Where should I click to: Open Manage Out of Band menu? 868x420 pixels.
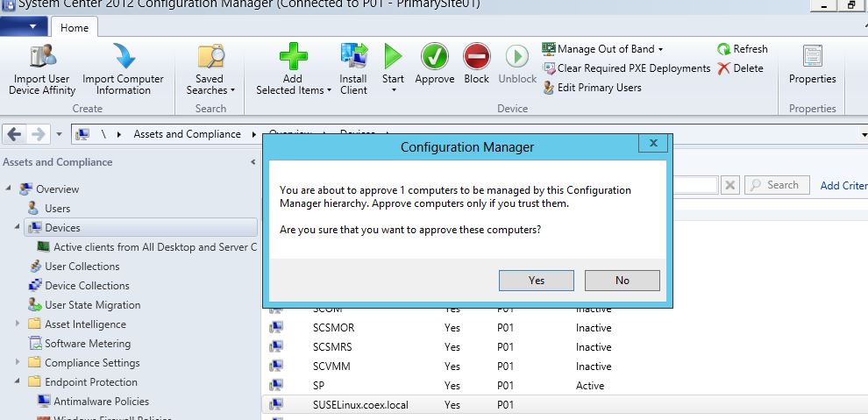602,49
